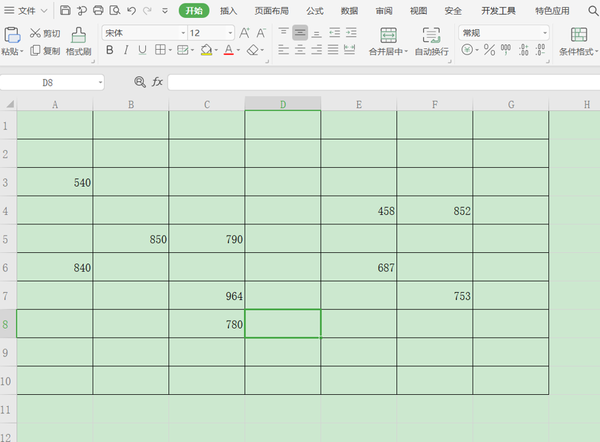Open Print Preview icon
Viewport: 600px width, 442px height.
pos(115,10)
